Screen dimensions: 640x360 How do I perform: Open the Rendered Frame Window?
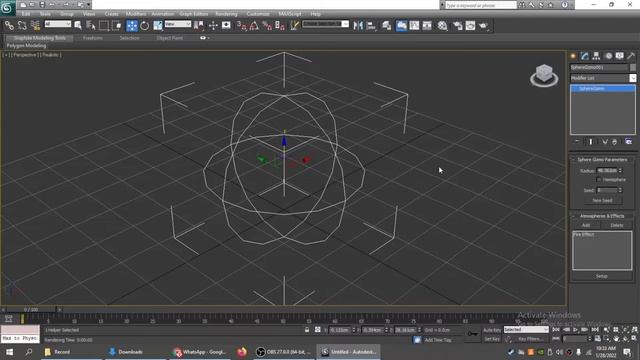pos(470,26)
